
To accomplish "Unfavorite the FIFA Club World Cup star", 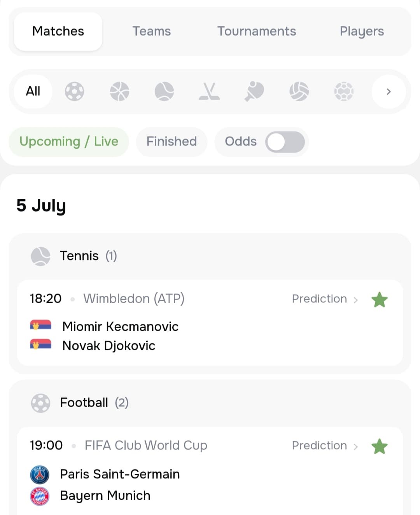I will [x=380, y=446].
